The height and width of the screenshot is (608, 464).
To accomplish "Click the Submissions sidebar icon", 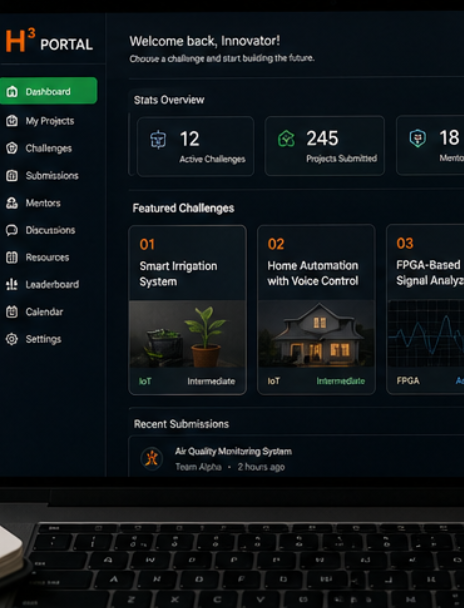I will point(12,176).
